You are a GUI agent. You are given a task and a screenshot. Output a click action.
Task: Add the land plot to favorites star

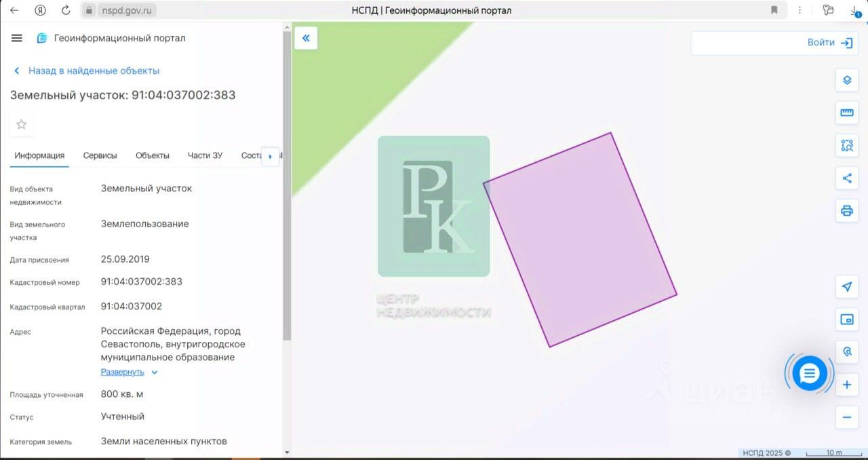[x=21, y=124]
